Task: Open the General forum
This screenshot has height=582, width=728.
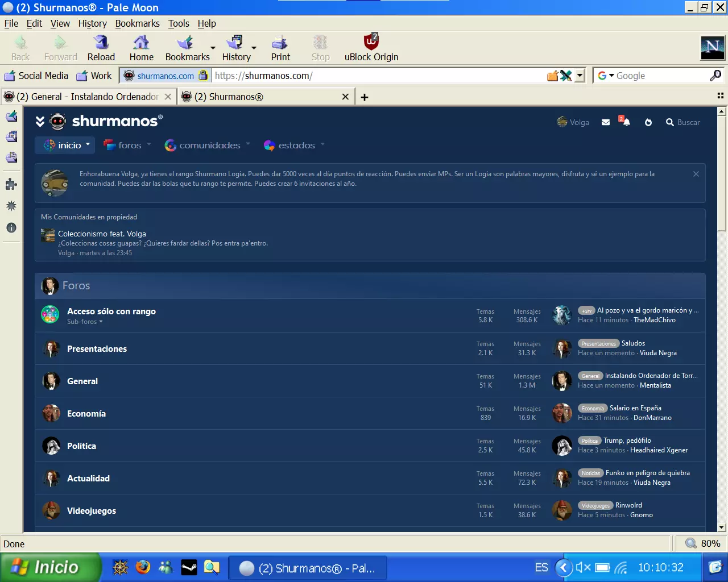Action: (x=82, y=381)
